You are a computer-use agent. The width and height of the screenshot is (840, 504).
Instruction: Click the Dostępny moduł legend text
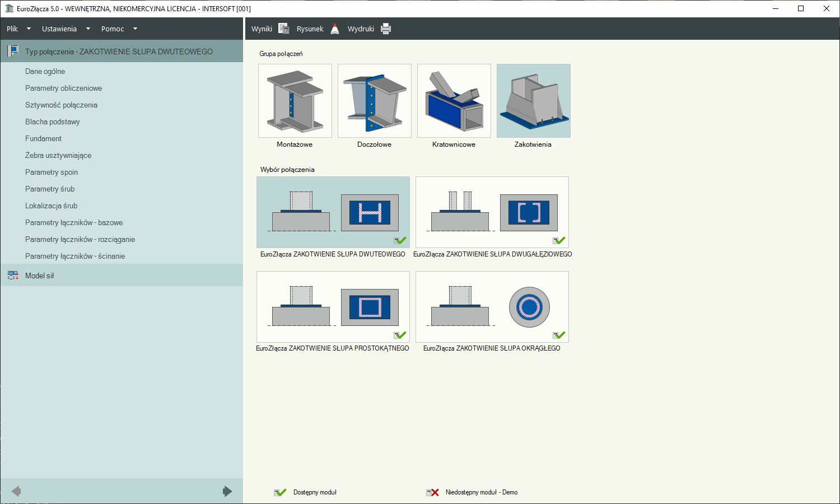(315, 492)
